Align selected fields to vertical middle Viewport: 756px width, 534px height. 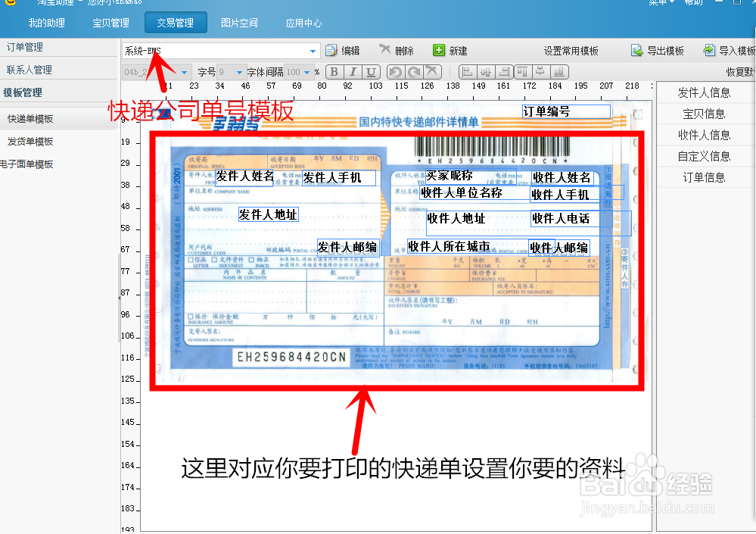click(540, 72)
